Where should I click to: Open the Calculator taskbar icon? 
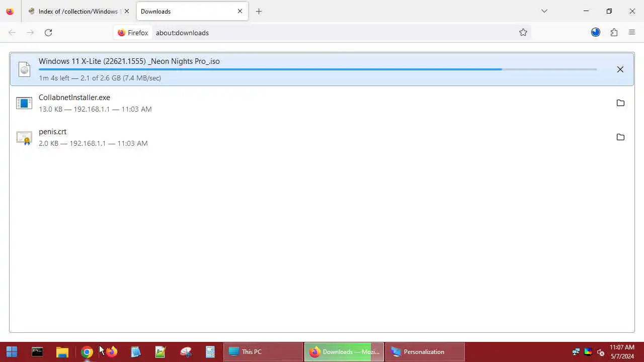click(x=210, y=352)
